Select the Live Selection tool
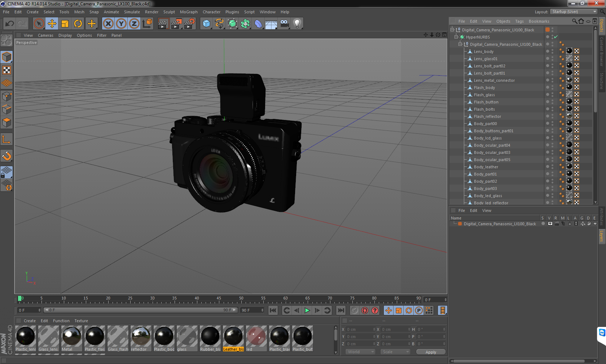606x364 pixels. [39, 24]
